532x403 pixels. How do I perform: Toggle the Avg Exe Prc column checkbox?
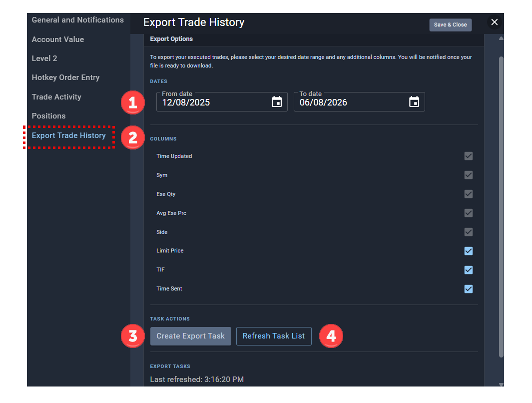pos(468,213)
